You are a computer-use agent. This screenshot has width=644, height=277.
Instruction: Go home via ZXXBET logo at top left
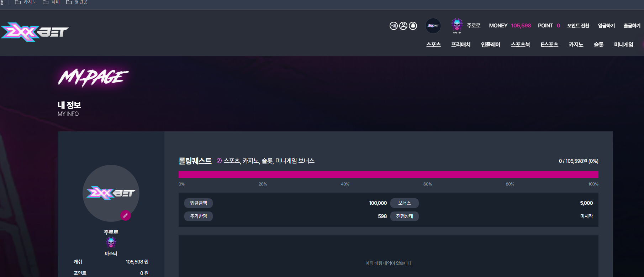[35, 32]
